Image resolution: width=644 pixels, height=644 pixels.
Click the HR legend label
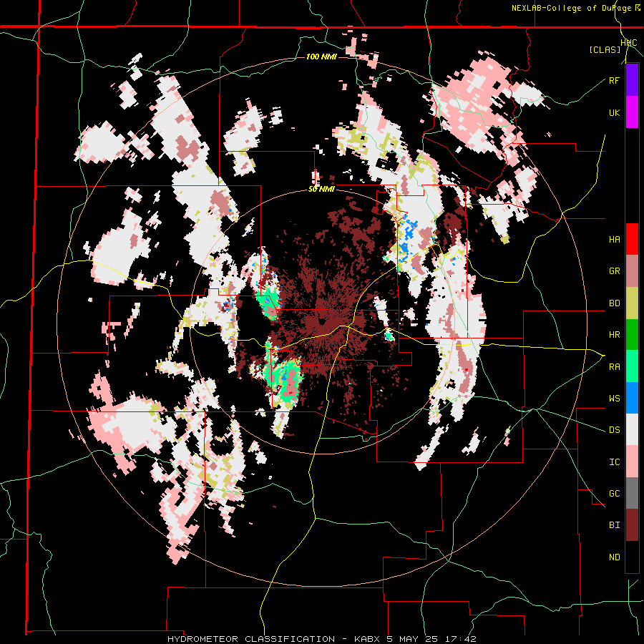614,335
